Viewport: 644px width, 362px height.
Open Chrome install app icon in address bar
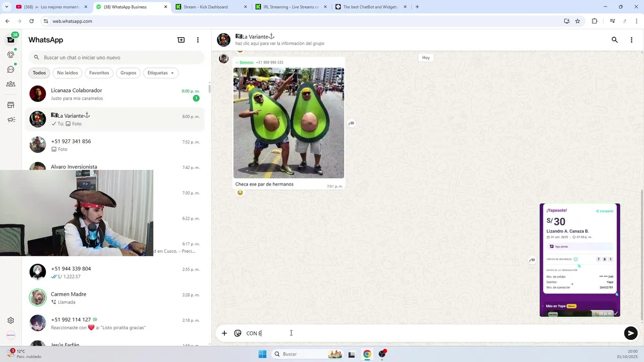coord(567,21)
